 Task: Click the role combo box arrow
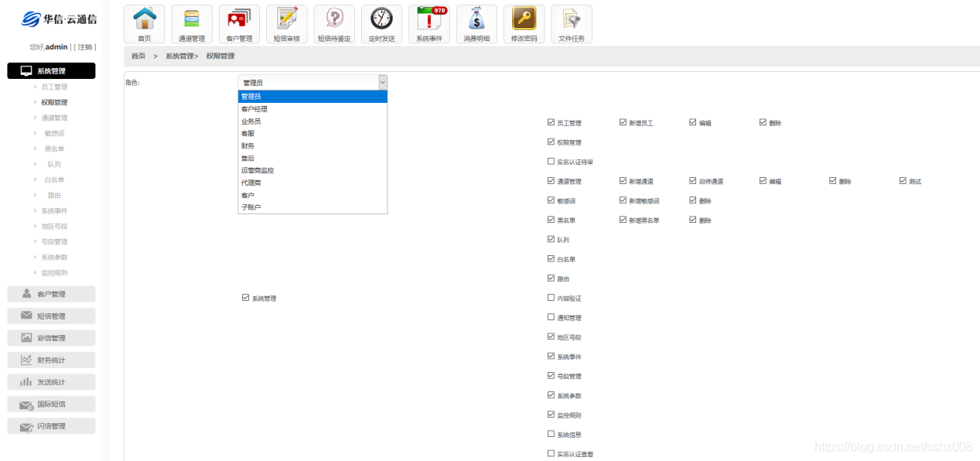[382, 82]
